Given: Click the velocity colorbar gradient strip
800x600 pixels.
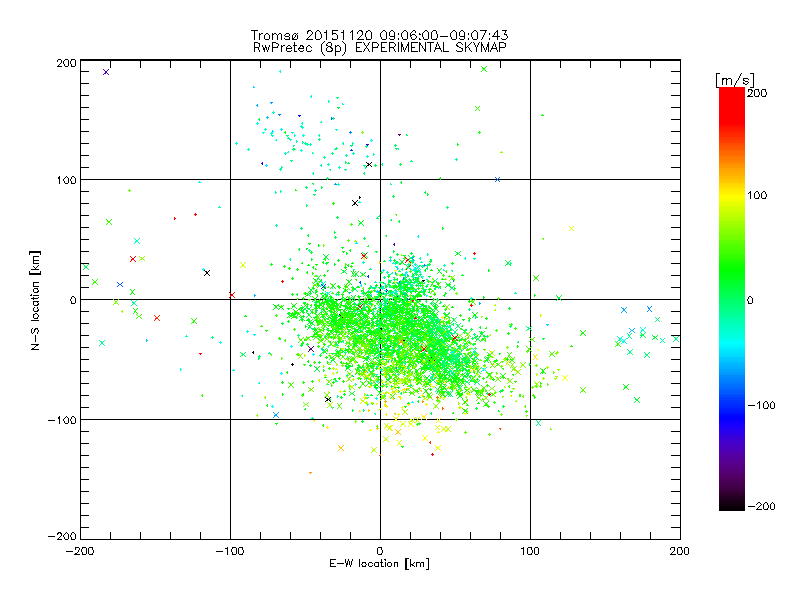Looking at the screenshot, I should 732,298.
